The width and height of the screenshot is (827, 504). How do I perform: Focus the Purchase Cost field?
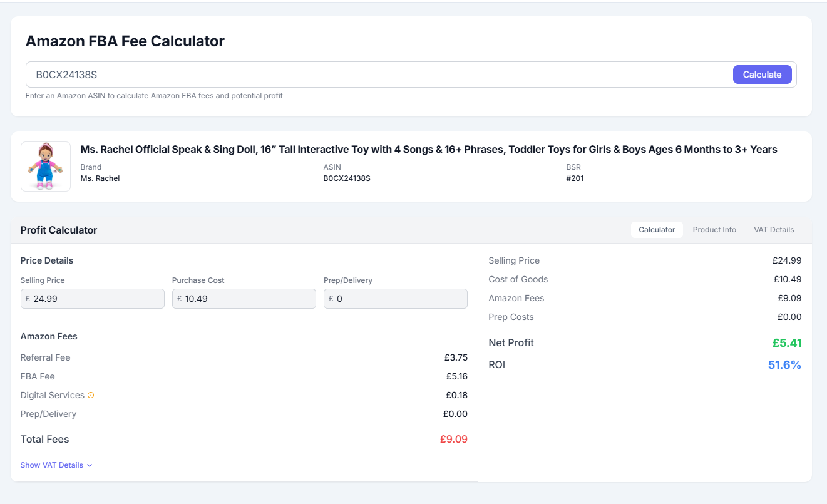click(244, 299)
